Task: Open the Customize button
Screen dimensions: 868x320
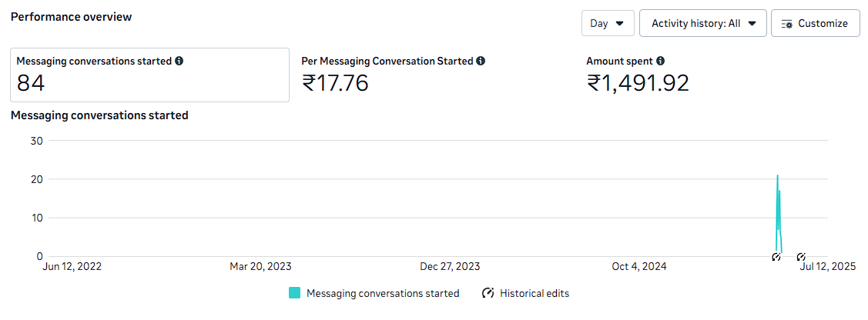Action: point(815,23)
